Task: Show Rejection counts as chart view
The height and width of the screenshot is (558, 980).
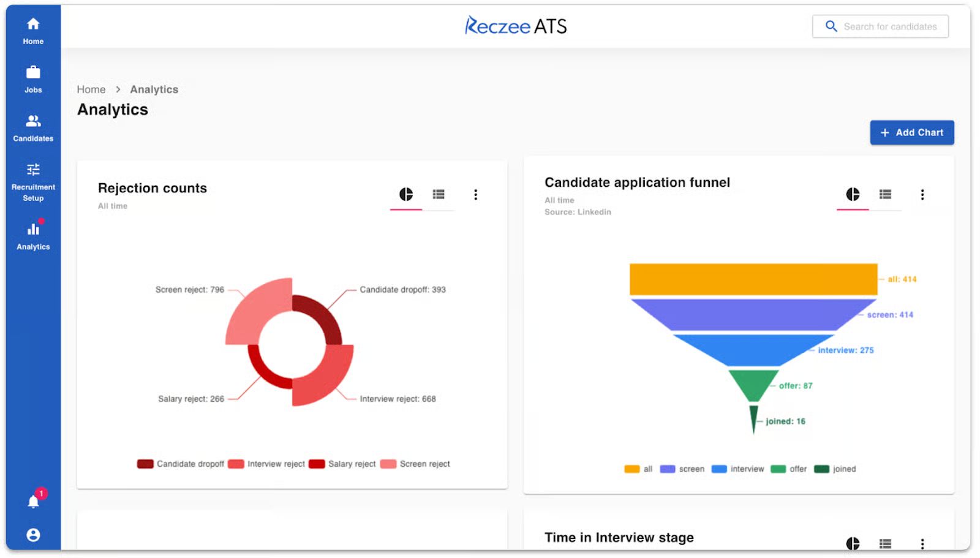Action: [x=406, y=195]
